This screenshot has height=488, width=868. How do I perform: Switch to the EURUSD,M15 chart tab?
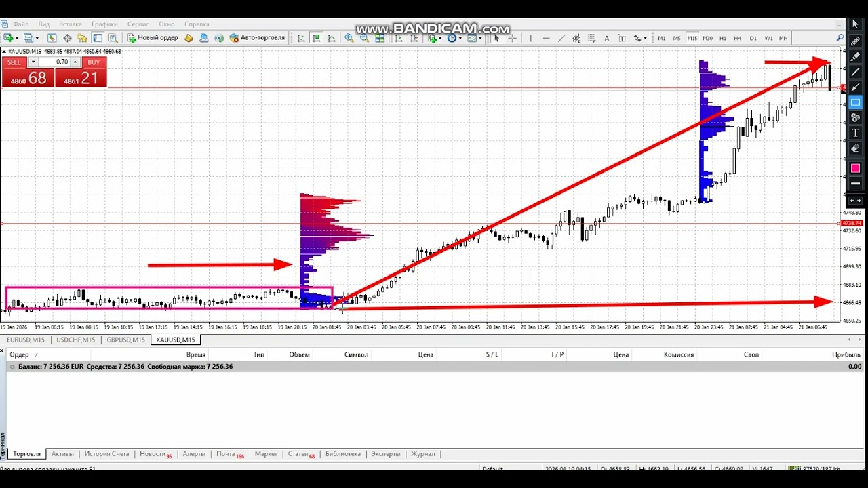click(x=26, y=340)
